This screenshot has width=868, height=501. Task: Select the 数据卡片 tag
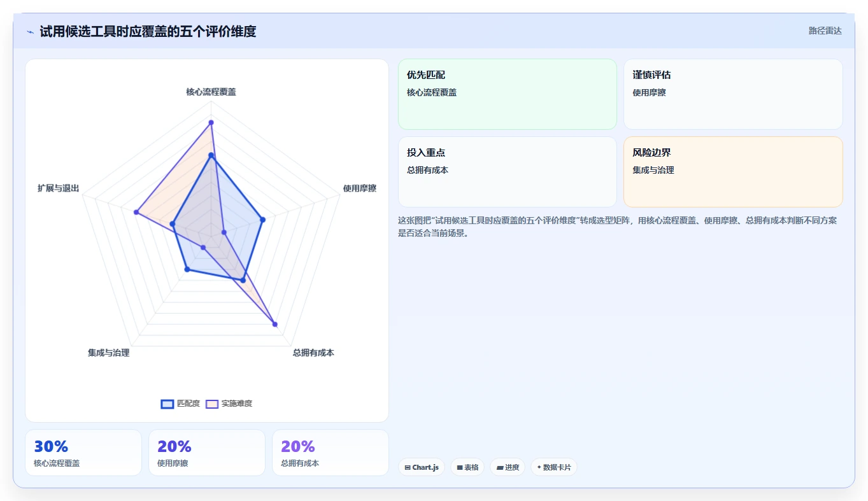point(554,467)
